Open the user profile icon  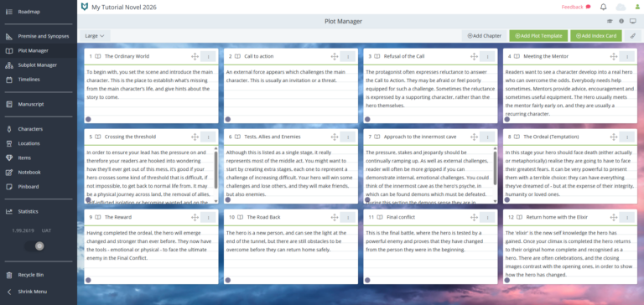tap(637, 7)
